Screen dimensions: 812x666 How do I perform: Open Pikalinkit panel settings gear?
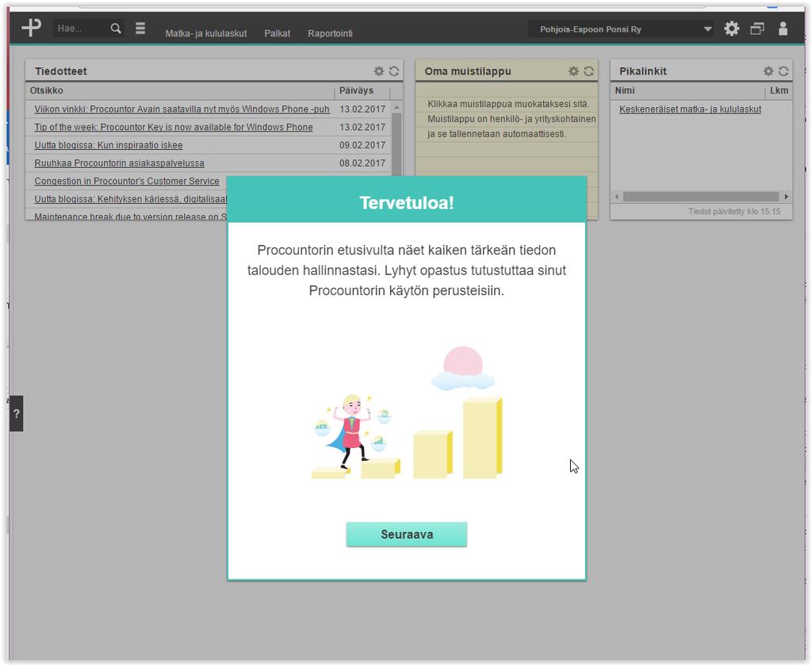pyautogui.click(x=768, y=71)
